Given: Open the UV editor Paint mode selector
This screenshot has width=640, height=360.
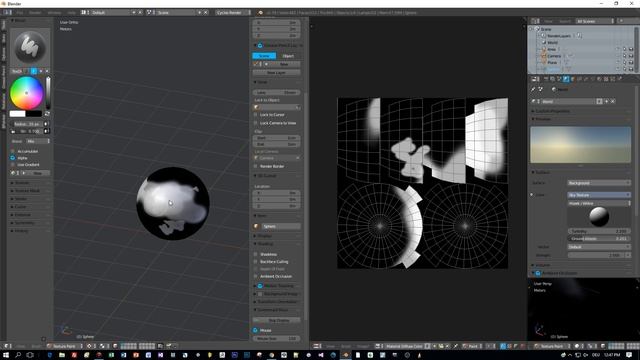Looking at the screenshot, I should point(473,346).
